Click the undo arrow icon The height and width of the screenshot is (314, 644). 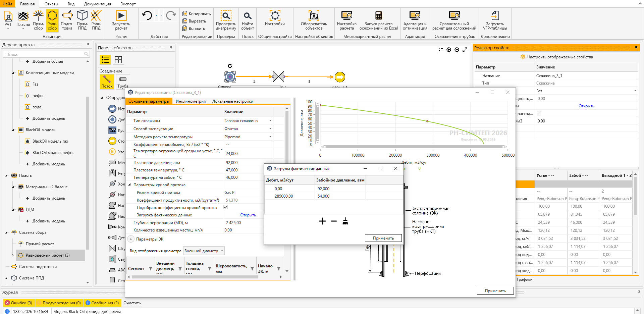pos(147,15)
